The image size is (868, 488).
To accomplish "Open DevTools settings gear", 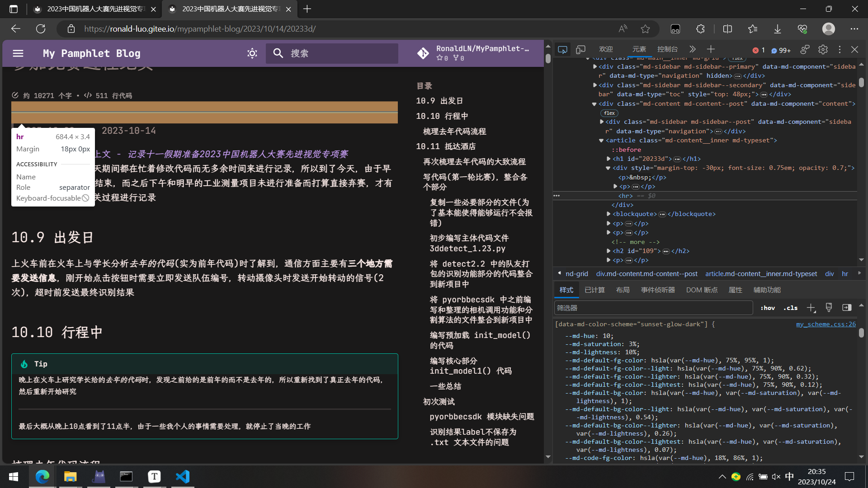I will click(823, 50).
